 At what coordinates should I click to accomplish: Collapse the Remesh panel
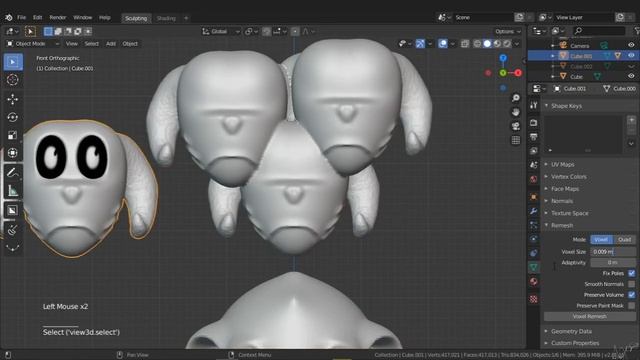pos(562,225)
